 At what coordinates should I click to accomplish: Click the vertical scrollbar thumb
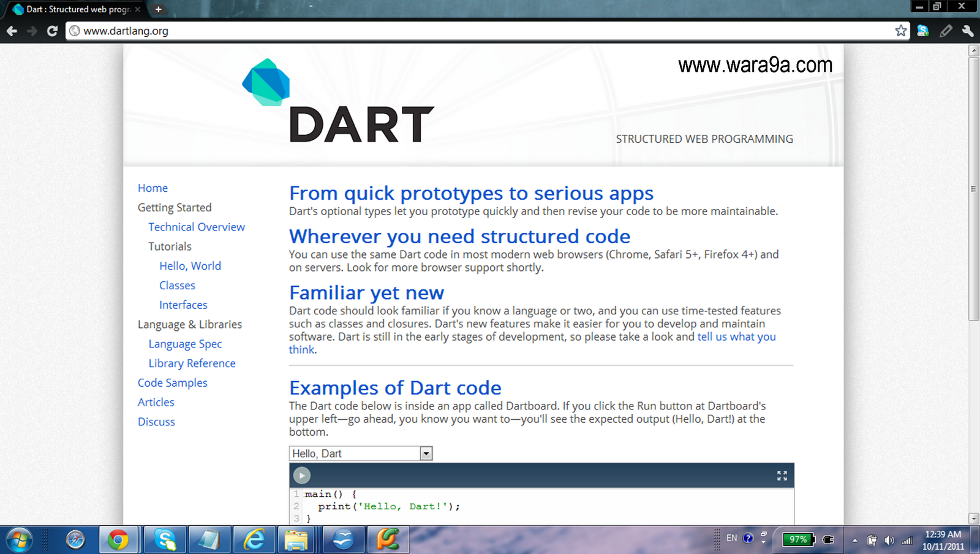[x=974, y=189]
